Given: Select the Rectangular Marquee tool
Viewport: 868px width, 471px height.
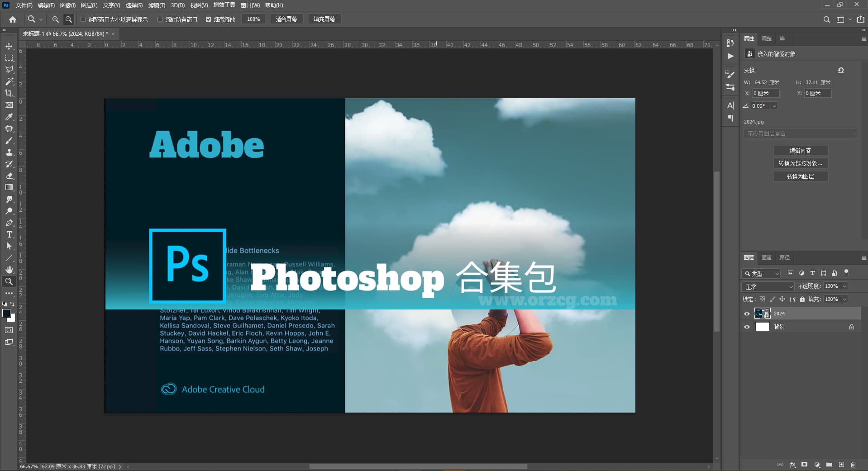Looking at the screenshot, I should 9,58.
